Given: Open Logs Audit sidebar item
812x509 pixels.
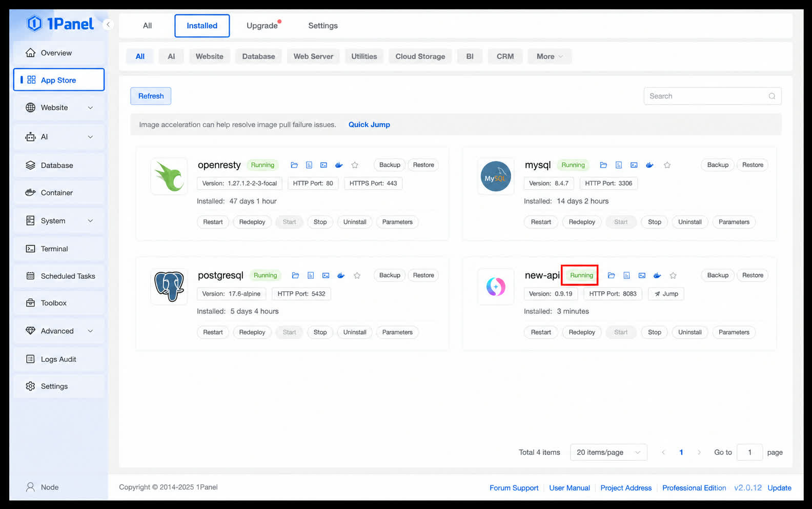Looking at the screenshot, I should click(59, 359).
